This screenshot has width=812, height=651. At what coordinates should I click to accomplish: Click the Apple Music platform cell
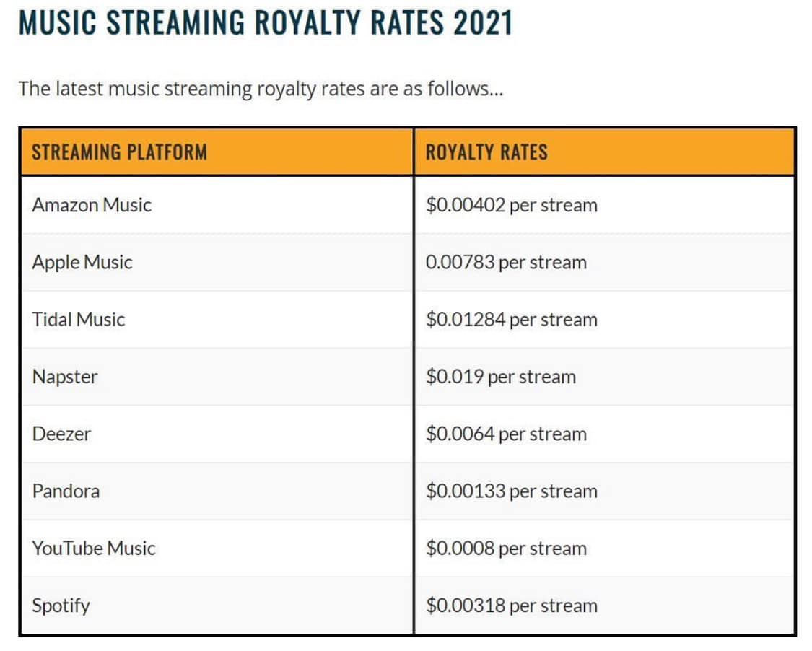(x=82, y=262)
